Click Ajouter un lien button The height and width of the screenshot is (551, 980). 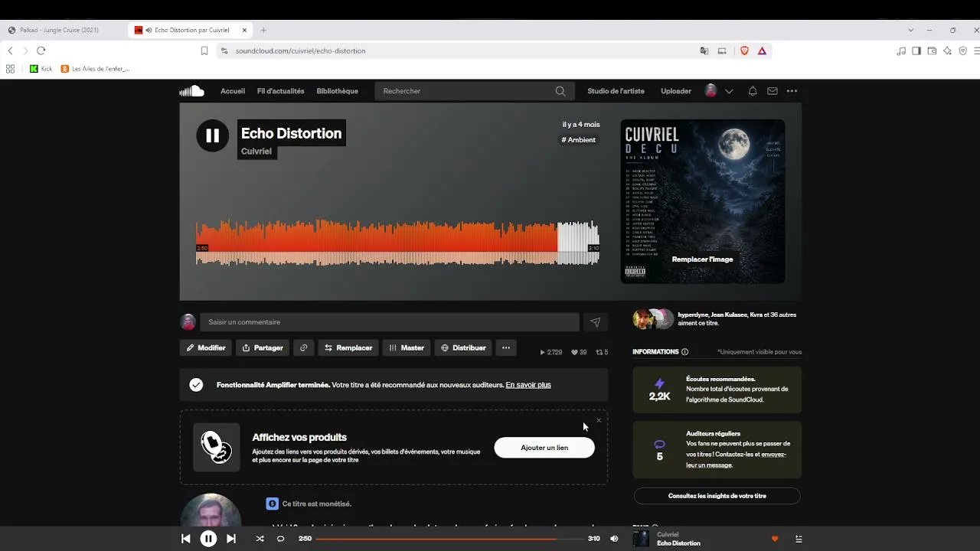point(544,448)
